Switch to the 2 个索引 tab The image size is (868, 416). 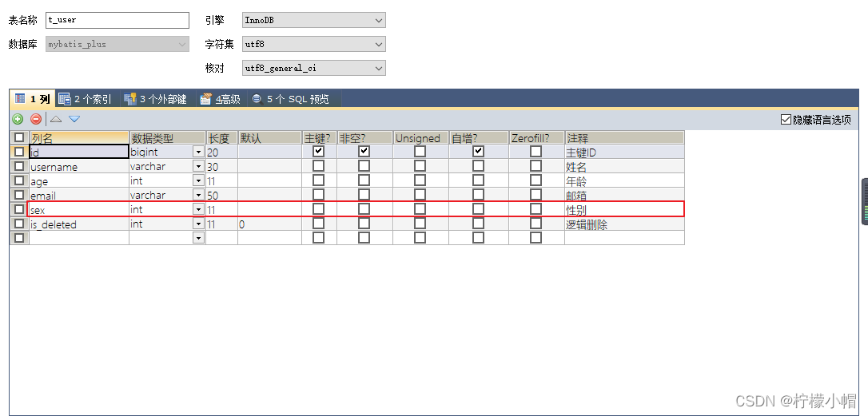click(x=86, y=99)
